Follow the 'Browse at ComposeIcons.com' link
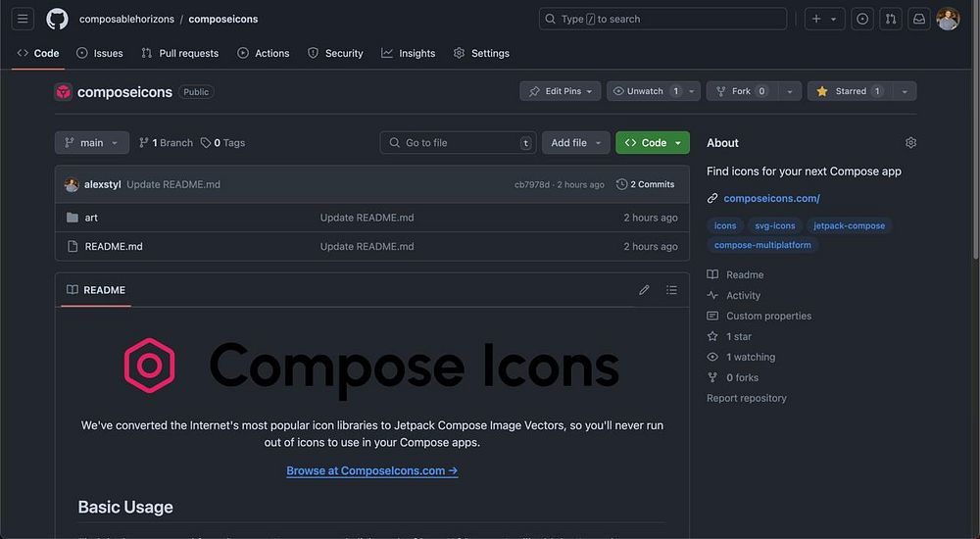 pos(371,470)
